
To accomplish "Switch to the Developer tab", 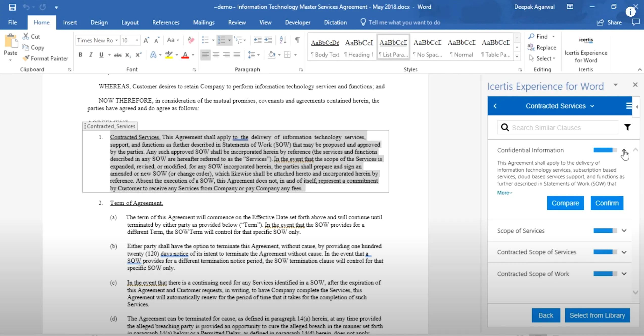I will (x=297, y=22).
